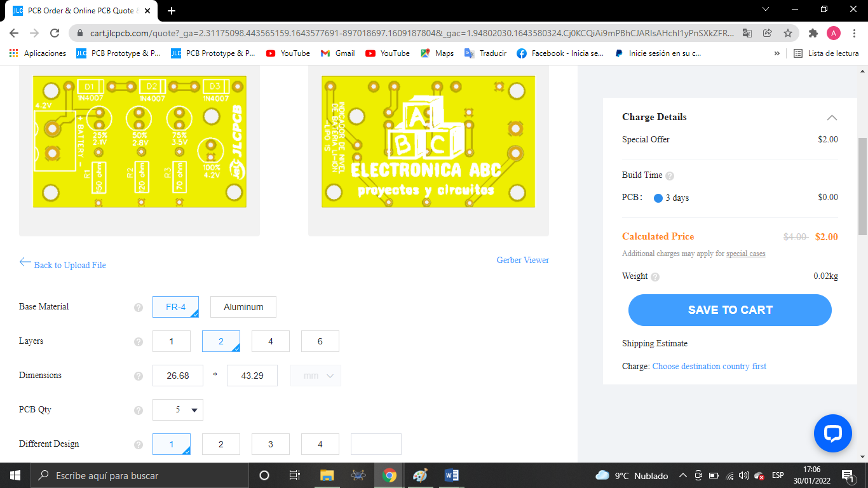Image resolution: width=868 pixels, height=488 pixels.
Task: Open Lista de lectura
Action: coord(827,53)
